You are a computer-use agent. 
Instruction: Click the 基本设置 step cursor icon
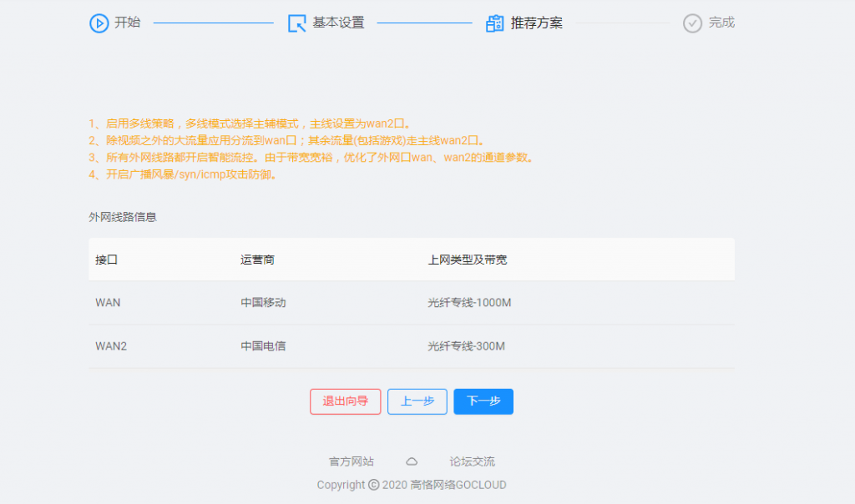297,23
